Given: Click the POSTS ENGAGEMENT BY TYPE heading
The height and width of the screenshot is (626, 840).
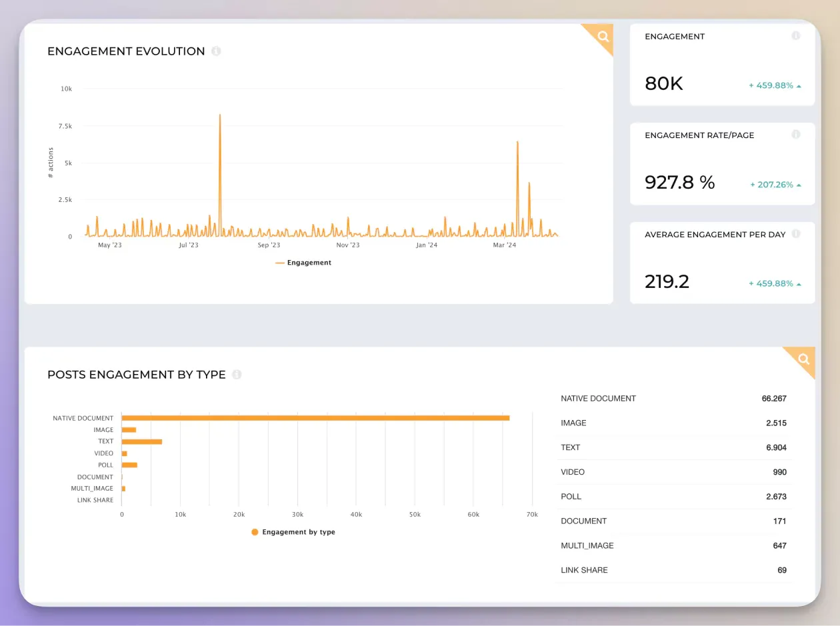Looking at the screenshot, I should tap(137, 375).
